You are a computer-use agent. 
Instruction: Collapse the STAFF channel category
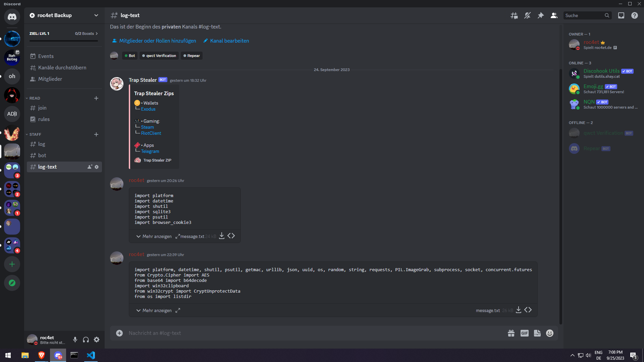[35, 134]
